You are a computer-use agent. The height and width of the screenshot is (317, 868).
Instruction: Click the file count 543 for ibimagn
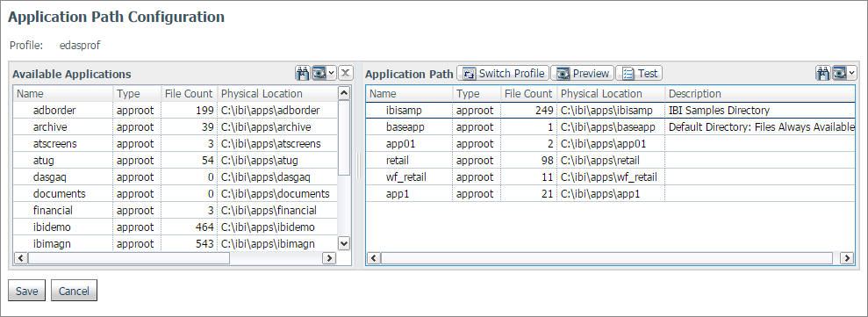(x=204, y=244)
